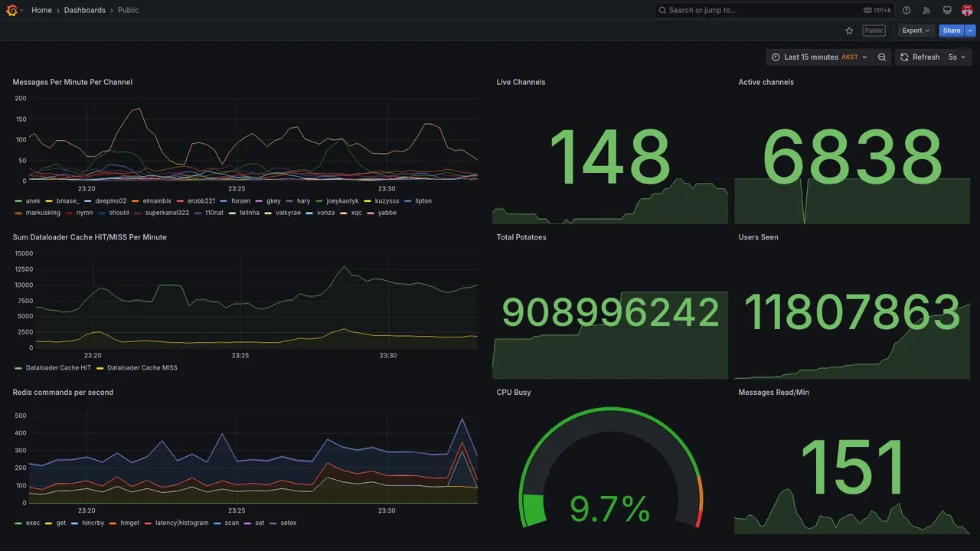Open Dashboards breadcrumb
This screenshot has width=980, height=551.
pyautogui.click(x=85, y=11)
